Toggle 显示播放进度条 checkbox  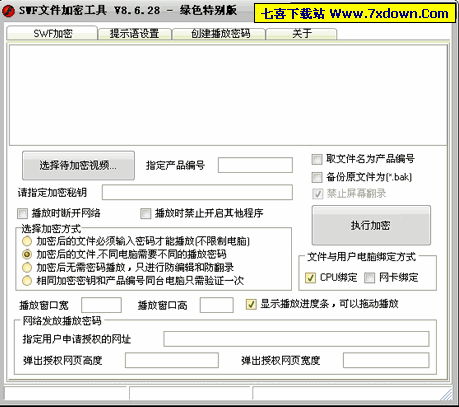(x=251, y=304)
